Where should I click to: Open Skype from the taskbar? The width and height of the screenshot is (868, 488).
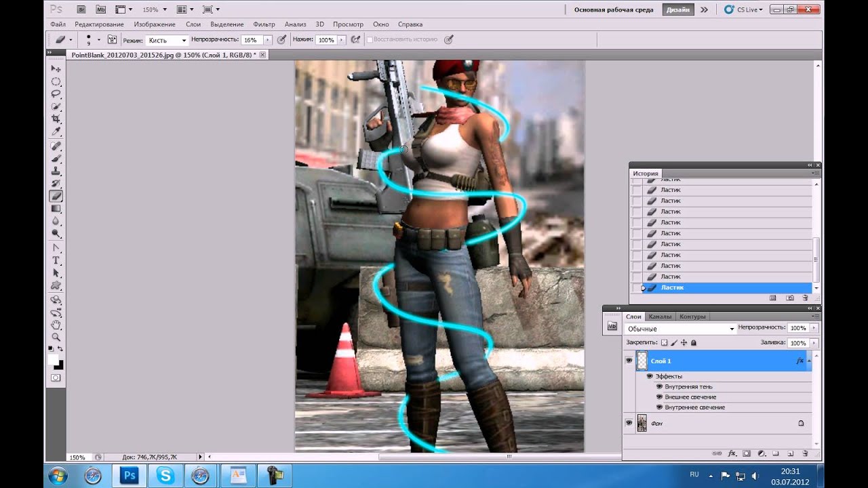click(x=165, y=476)
